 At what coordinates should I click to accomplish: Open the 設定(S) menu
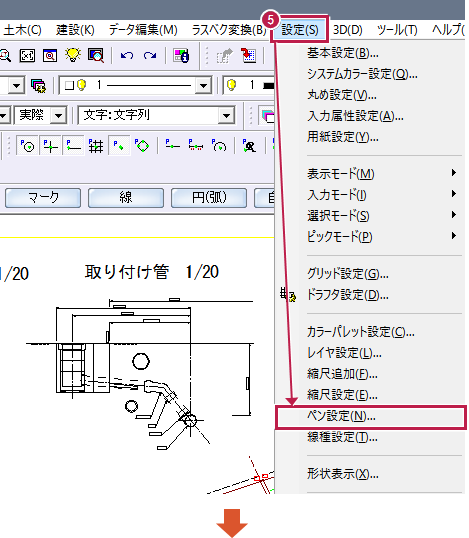(x=300, y=30)
